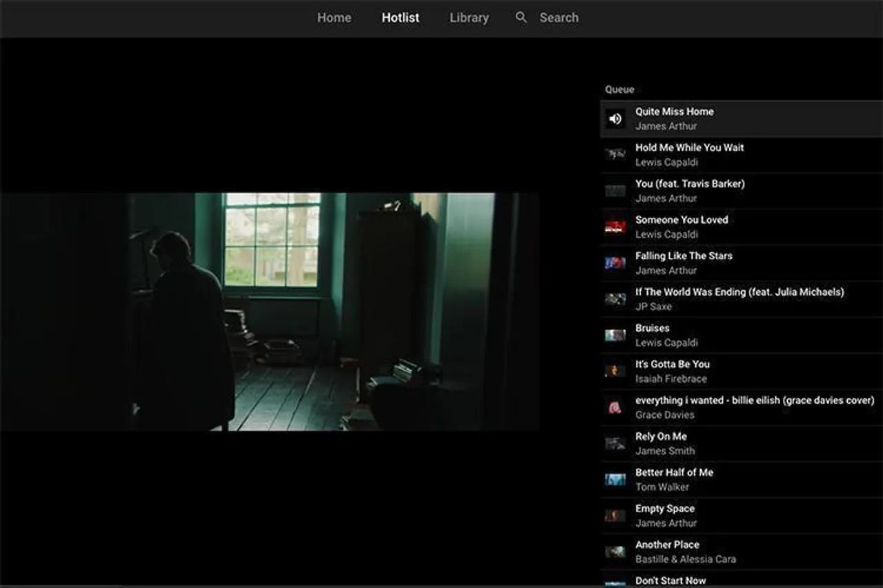Play Hold Me While You Wait from queue
Viewport: 883px width, 588px height.
click(690, 148)
